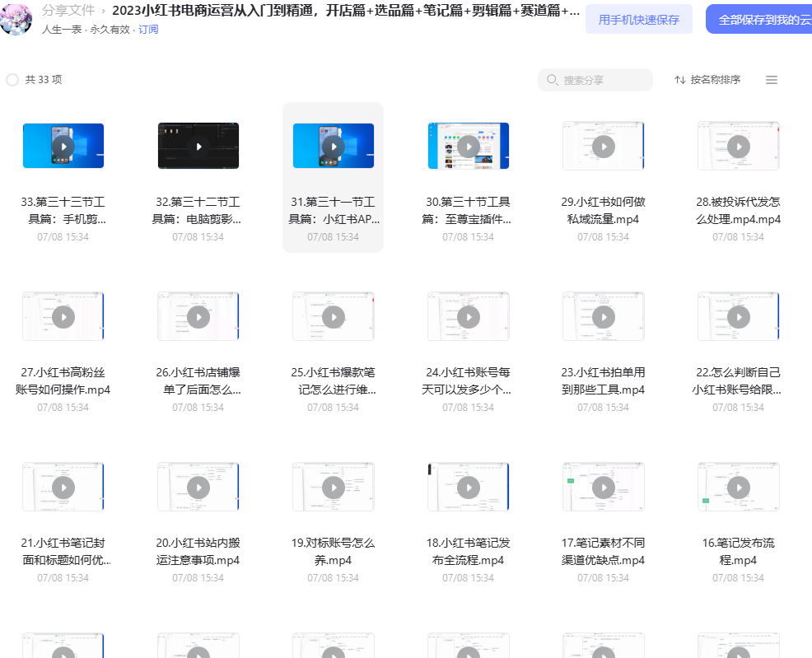Select file name 17.笔记素材不同渠道优缺点.mp4
The height and width of the screenshot is (658, 812).
(x=604, y=552)
